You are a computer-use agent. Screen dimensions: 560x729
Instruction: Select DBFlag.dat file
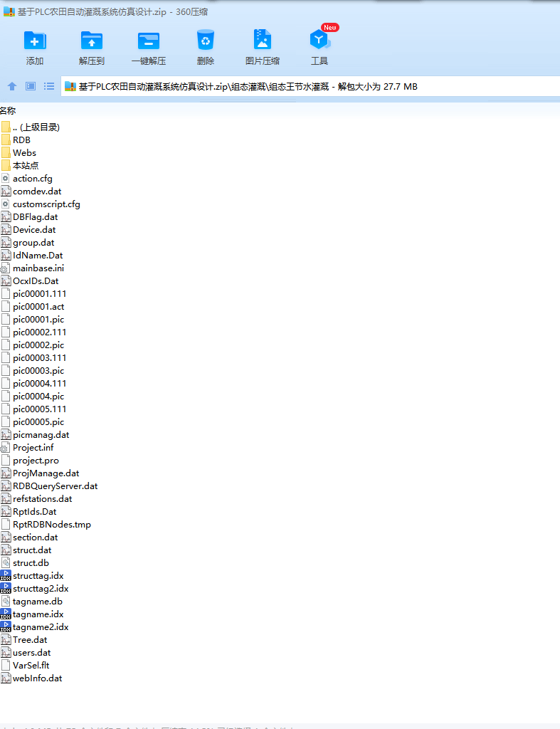36,216
